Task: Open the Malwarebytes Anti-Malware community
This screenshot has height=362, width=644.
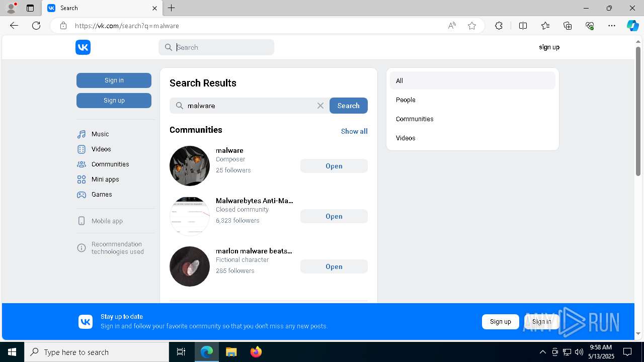Action: click(334, 216)
